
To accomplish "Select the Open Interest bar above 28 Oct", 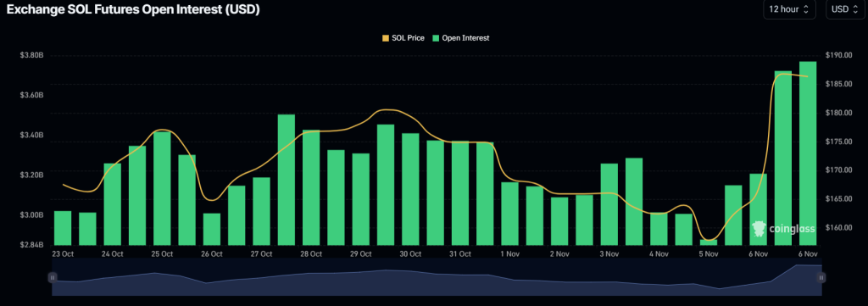I will (x=311, y=187).
